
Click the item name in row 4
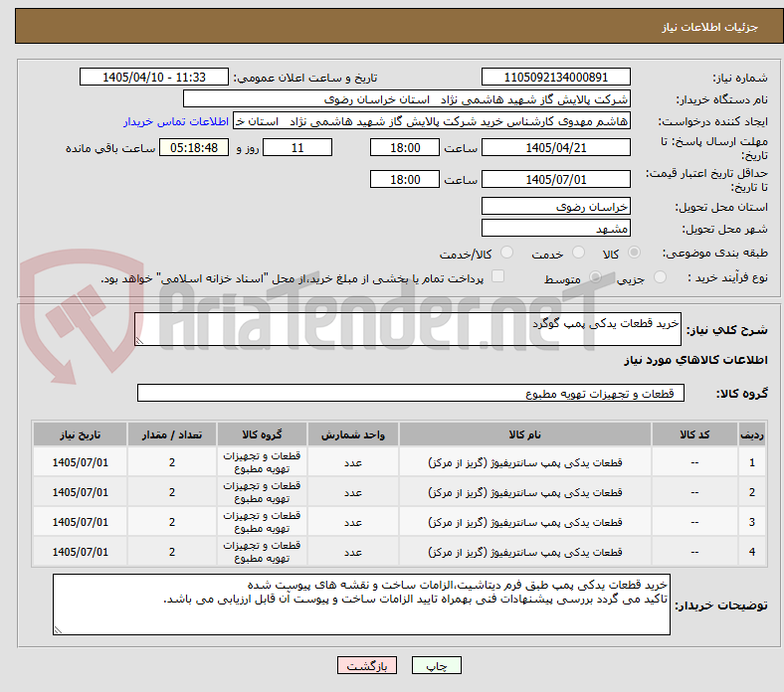tap(525, 552)
